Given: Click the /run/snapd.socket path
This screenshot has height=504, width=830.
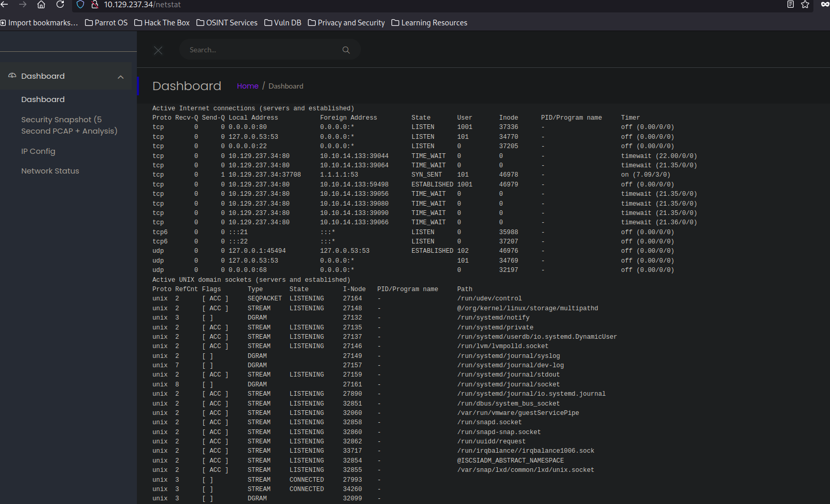Looking at the screenshot, I should [x=489, y=423].
